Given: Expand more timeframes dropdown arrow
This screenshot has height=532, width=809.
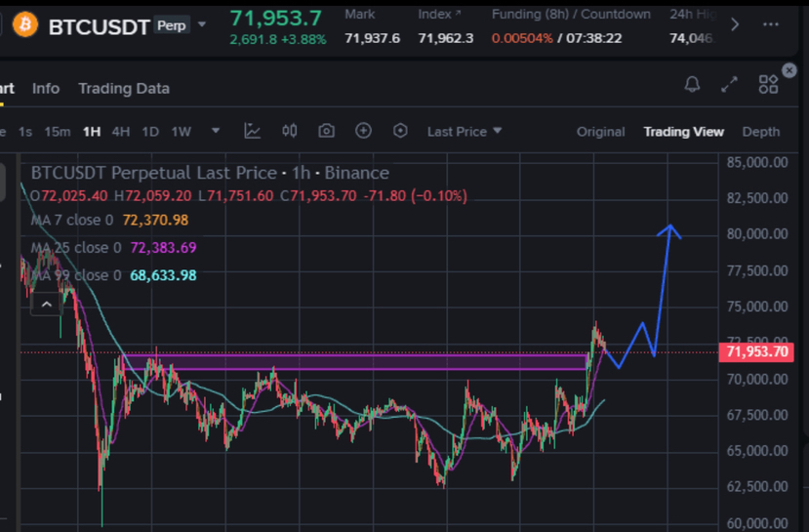Looking at the screenshot, I should coord(216,131).
